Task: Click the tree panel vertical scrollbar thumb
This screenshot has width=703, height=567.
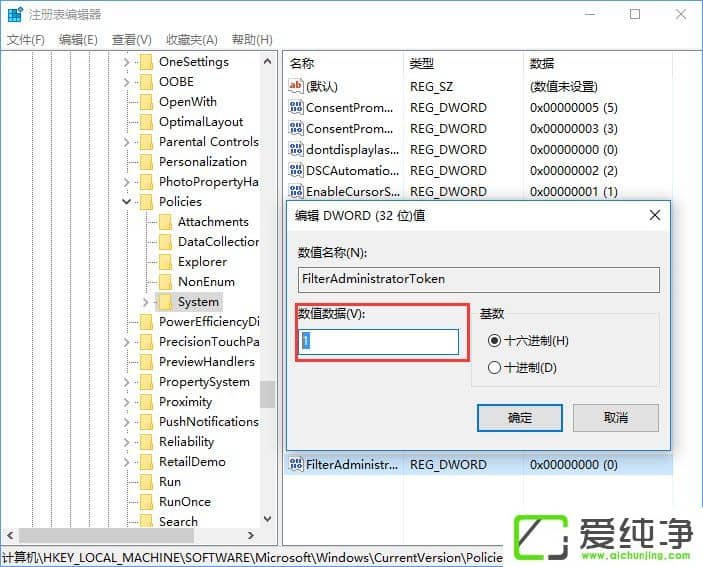Action: 267,394
